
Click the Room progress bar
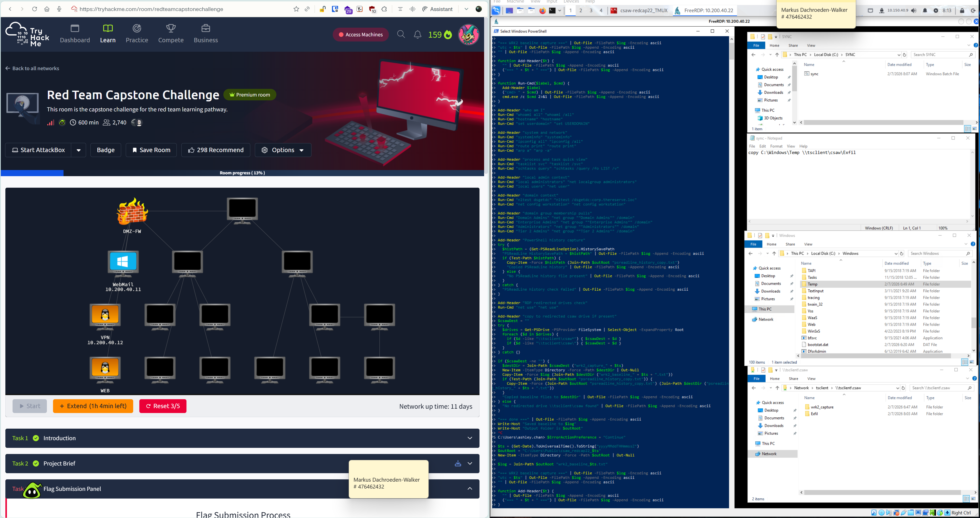242,173
